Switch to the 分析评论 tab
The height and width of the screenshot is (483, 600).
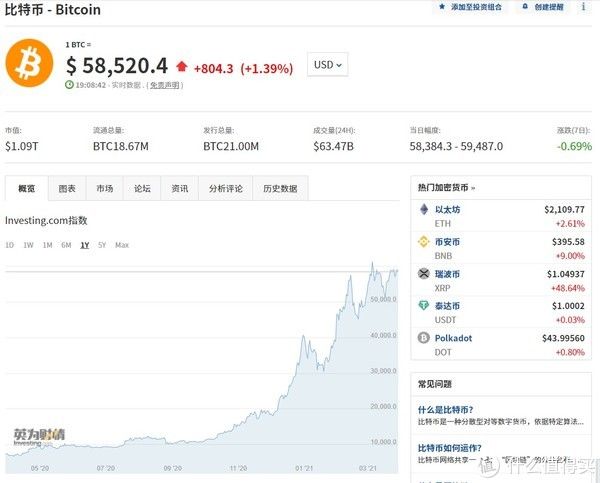225,188
